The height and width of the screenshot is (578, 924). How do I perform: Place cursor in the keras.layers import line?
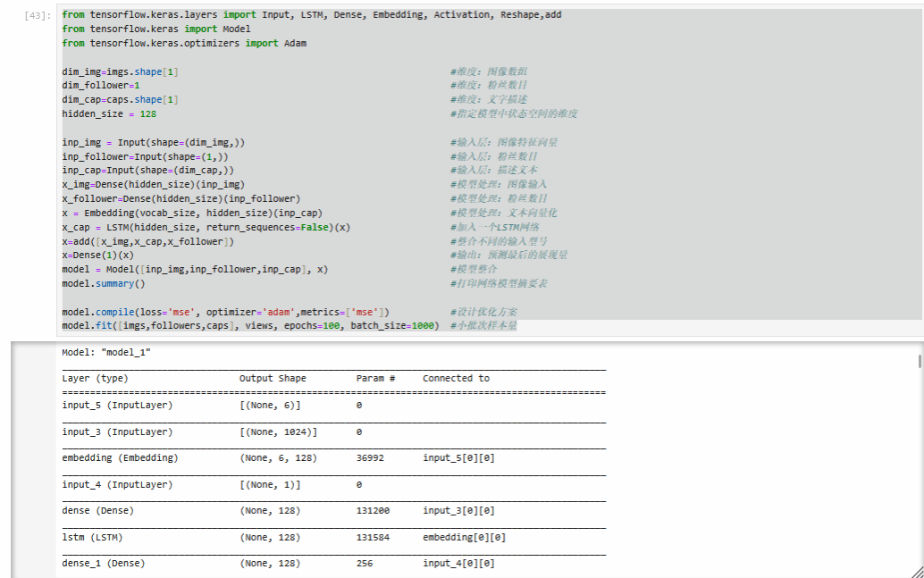(x=312, y=14)
